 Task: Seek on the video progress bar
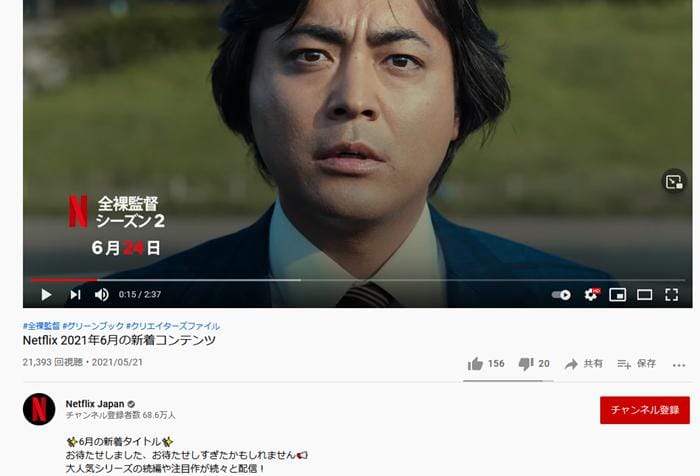tap(358, 280)
